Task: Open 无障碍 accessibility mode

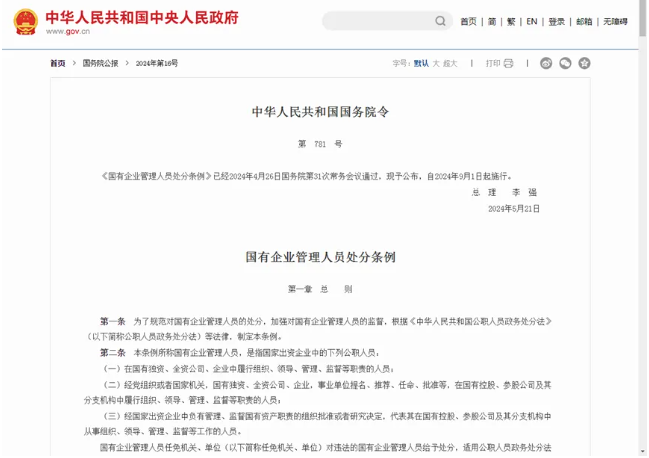Action: [x=615, y=22]
